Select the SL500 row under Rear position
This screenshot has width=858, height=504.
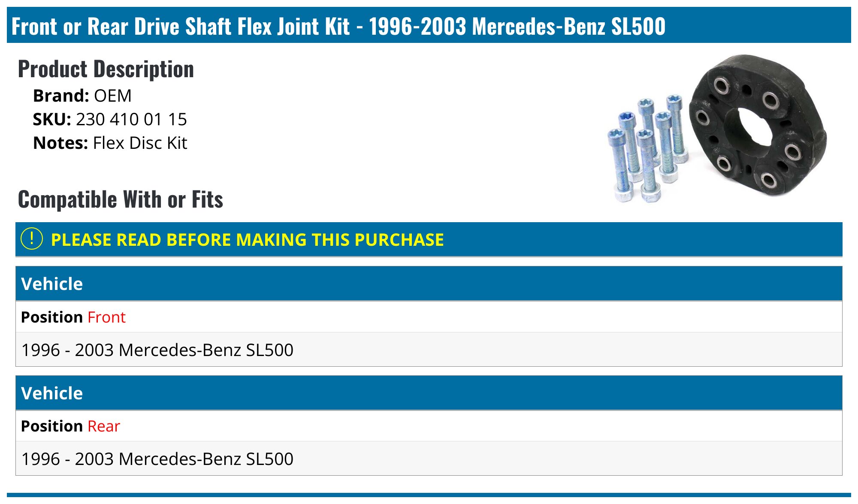pos(157,459)
